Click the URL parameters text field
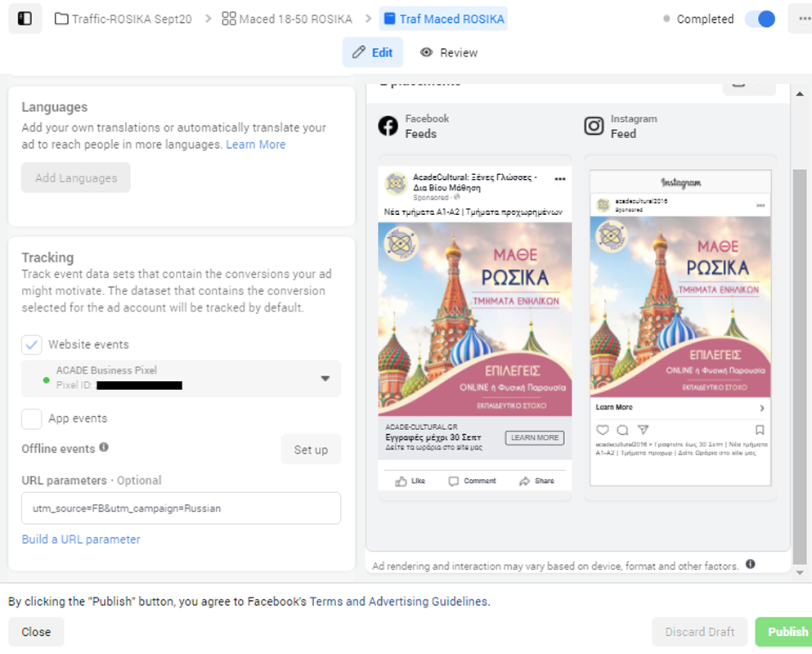The image size is (812, 654). point(181,508)
